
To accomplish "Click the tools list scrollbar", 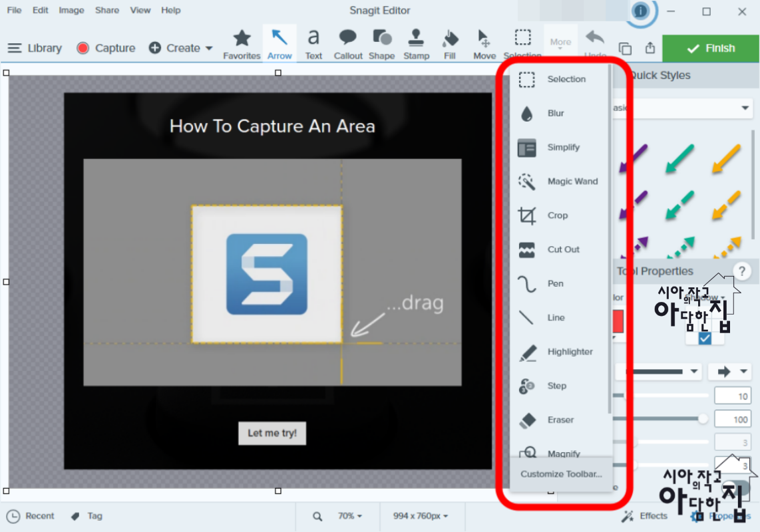I will [x=609, y=240].
